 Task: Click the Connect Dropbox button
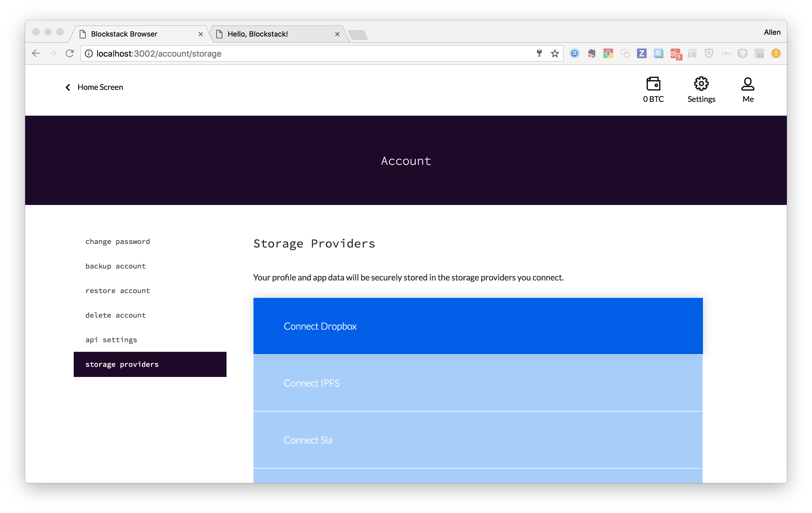(x=478, y=326)
